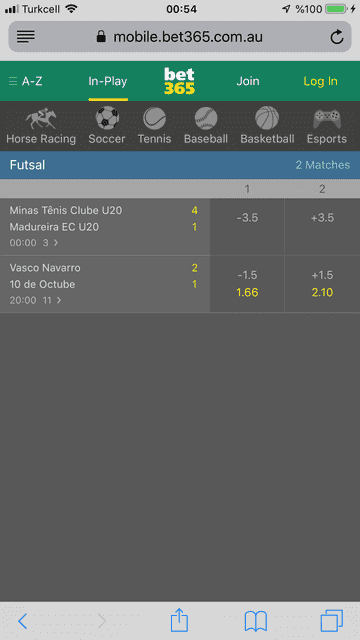Select the Basketball icon
The width and height of the screenshot is (360, 640).
coord(267,118)
